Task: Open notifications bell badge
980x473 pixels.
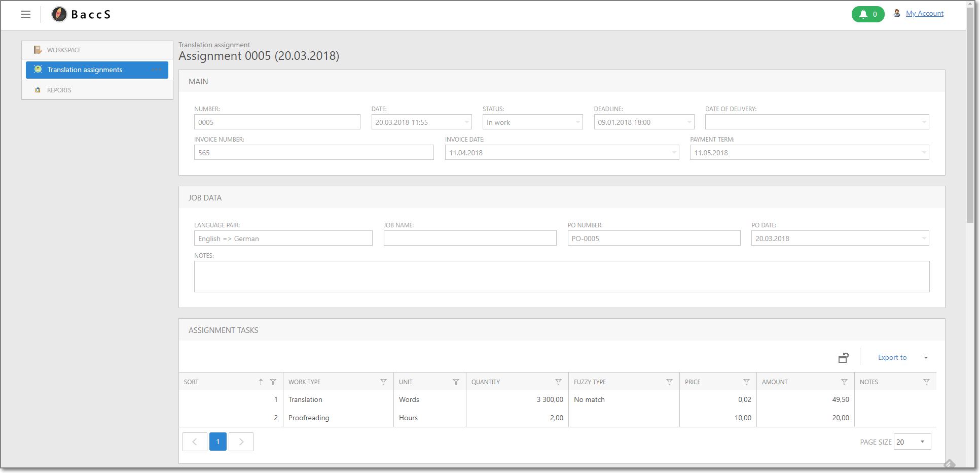Action: tap(868, 14)
